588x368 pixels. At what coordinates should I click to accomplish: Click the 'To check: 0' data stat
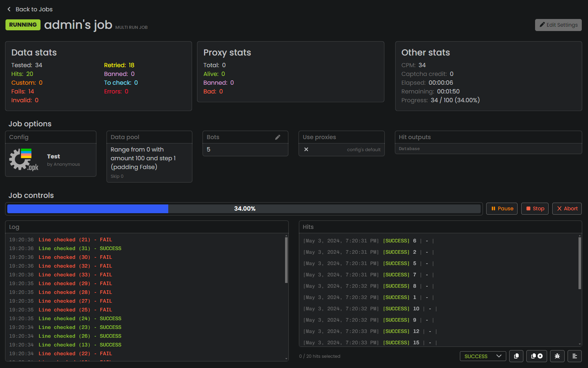(x=121, y=83)
